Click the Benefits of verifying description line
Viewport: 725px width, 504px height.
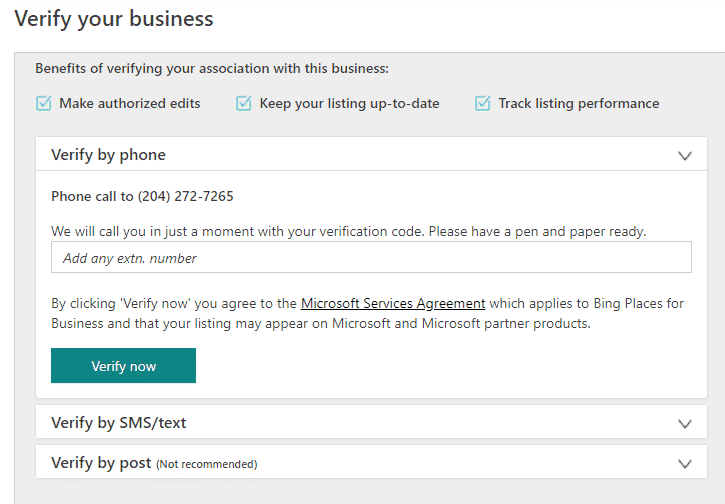[212, 69]
